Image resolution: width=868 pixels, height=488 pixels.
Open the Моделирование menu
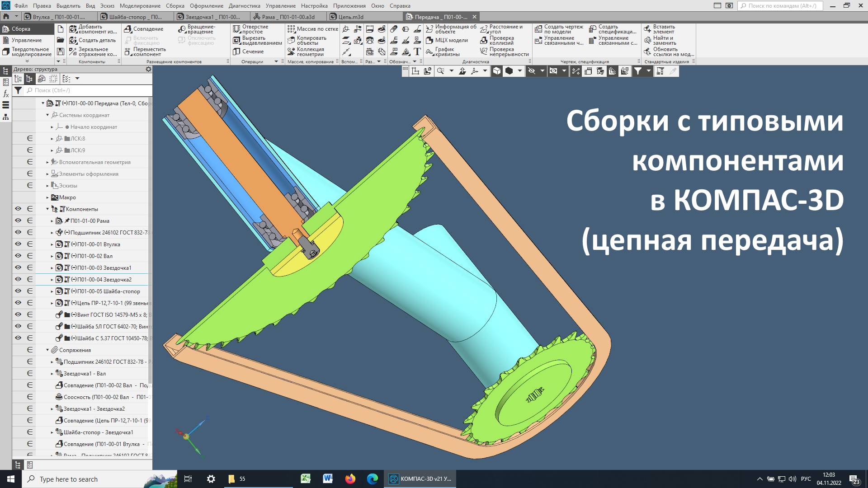tap(140, 6)
